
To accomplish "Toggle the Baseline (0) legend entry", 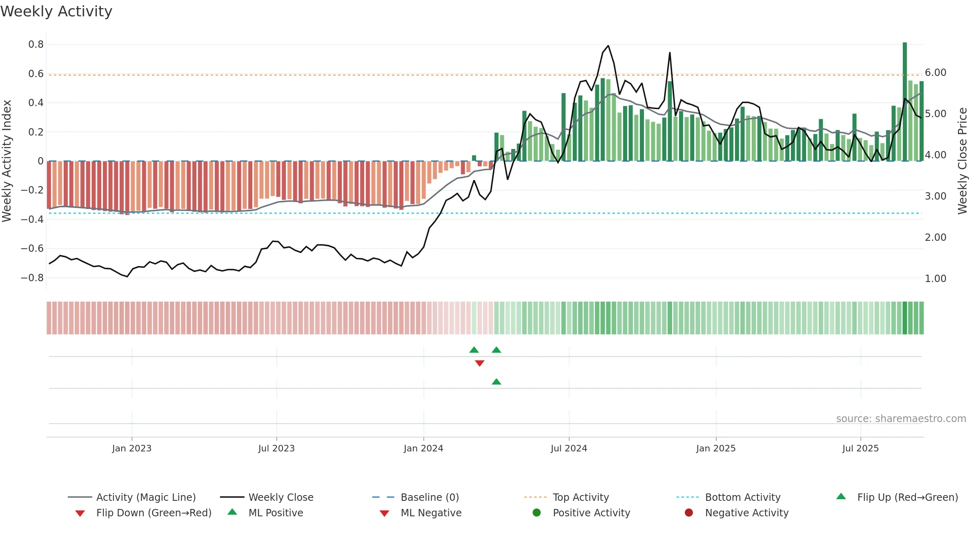I will click(x=416, y=497).
